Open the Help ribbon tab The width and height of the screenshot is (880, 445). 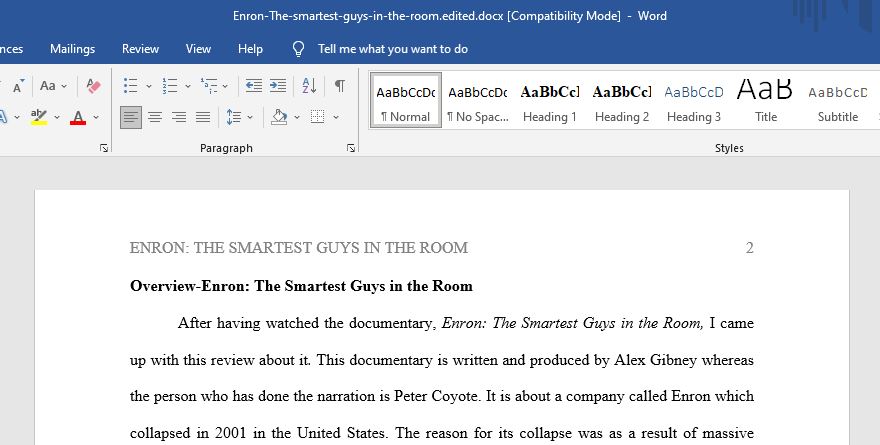250,49
